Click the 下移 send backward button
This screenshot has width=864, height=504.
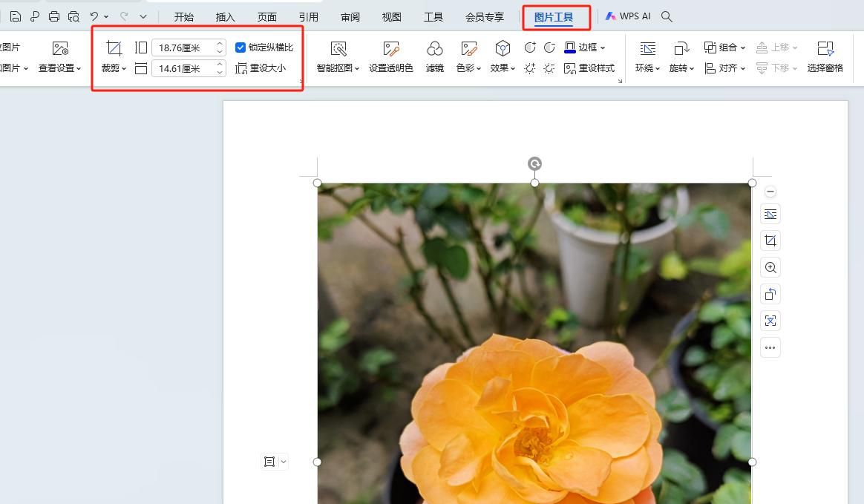776,68
